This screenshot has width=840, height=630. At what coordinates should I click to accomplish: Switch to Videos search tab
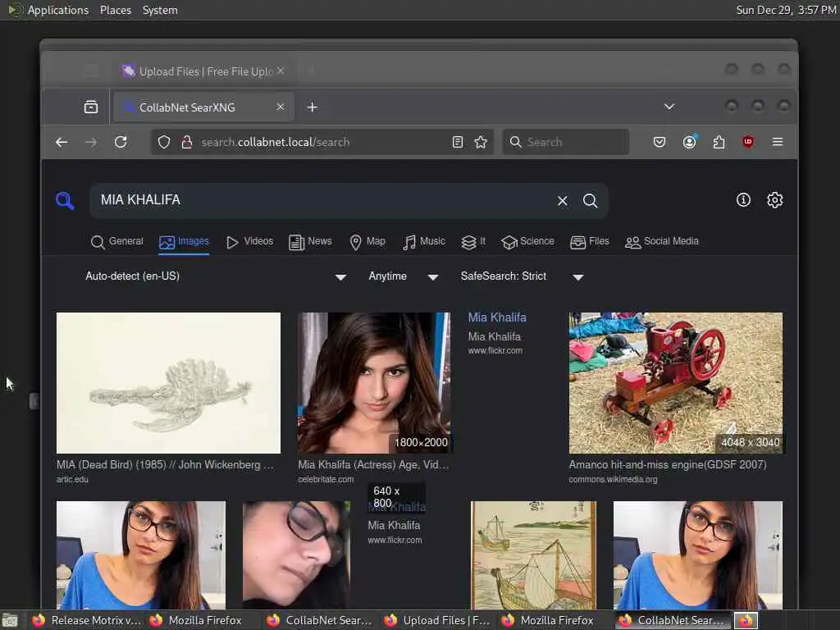tap(249, 242)
